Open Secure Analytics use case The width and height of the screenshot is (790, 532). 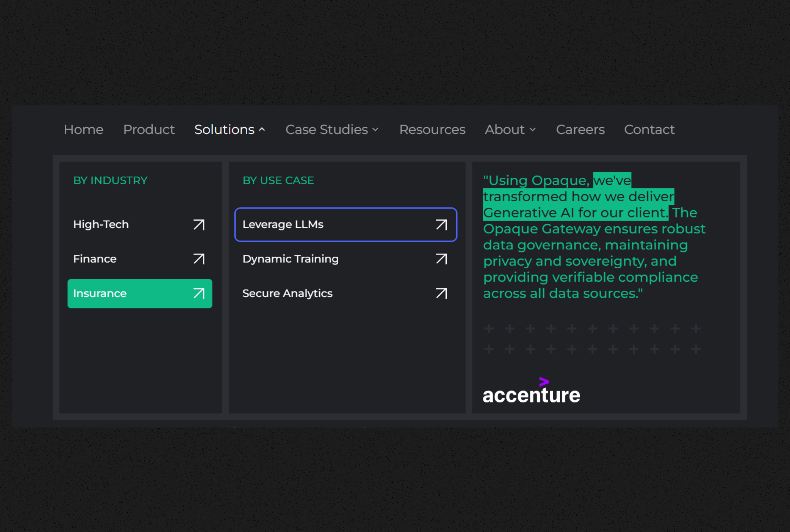click(346, 293)
